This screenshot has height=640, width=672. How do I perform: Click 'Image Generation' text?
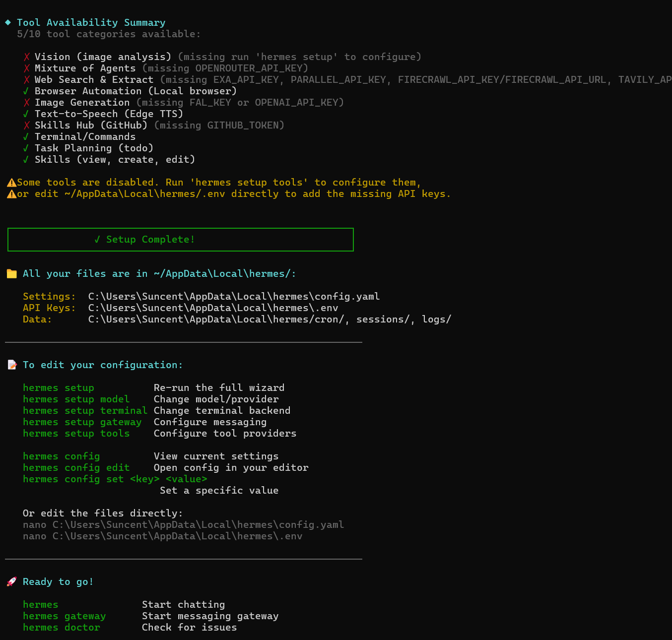82,103
